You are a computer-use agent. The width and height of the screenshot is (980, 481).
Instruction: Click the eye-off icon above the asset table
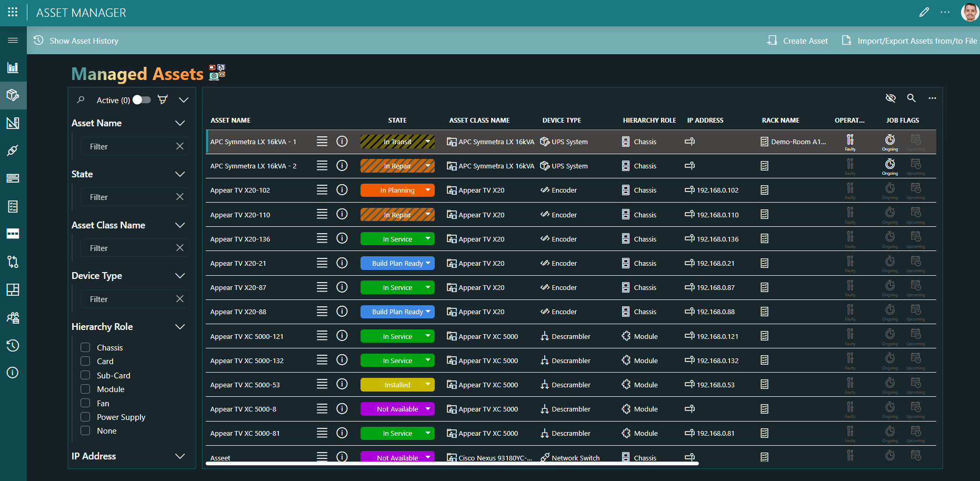(x=891, y=98)
